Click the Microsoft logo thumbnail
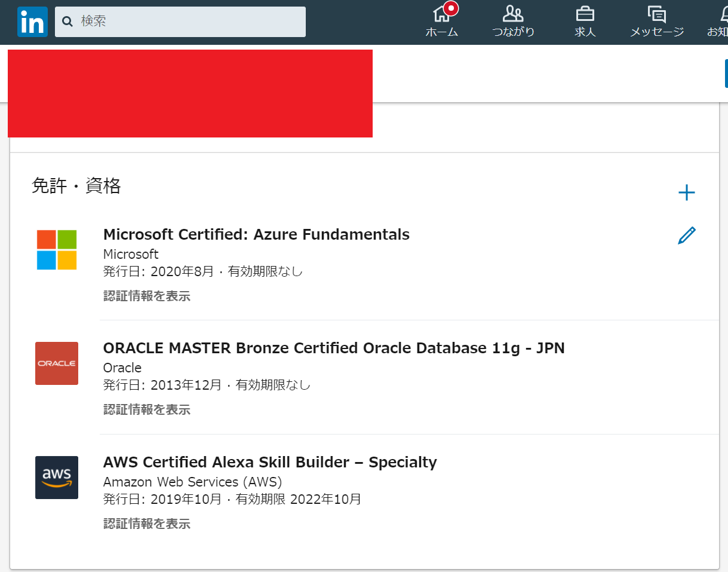Viewport: 728px width, 572px height. [x=57, y=250]
